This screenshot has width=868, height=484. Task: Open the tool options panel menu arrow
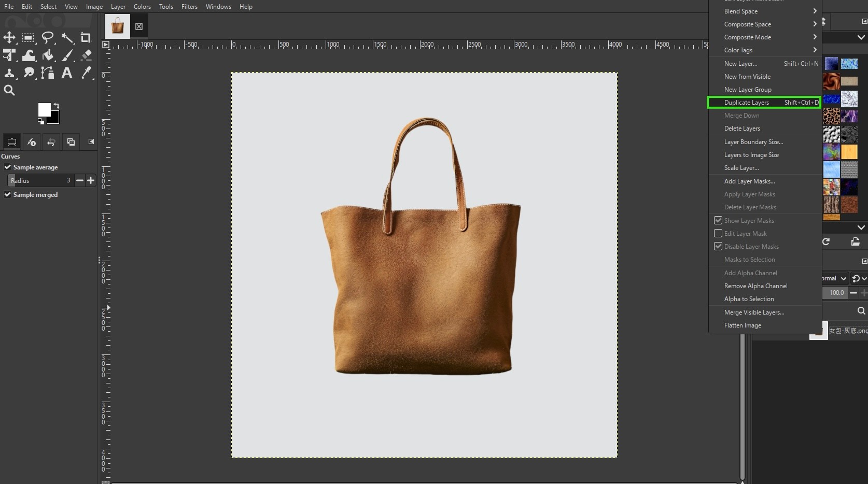pos(91,141)
